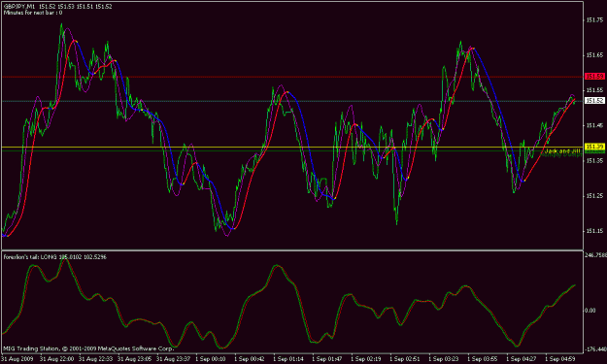
Task: Select the red horizontal line at 151.59
Action: [292, 77]
